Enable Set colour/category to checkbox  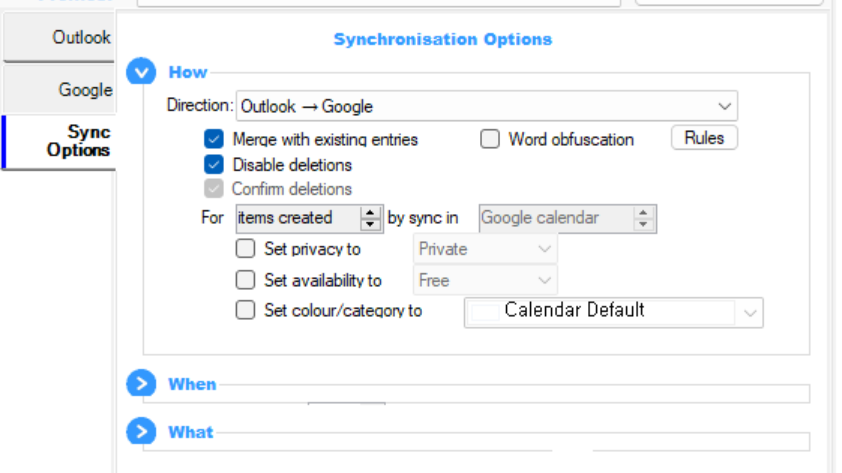245,310
